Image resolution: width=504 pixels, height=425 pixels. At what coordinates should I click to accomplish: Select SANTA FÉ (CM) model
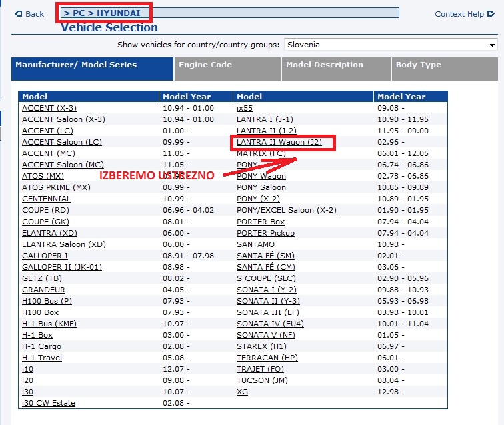pos(266,267)
